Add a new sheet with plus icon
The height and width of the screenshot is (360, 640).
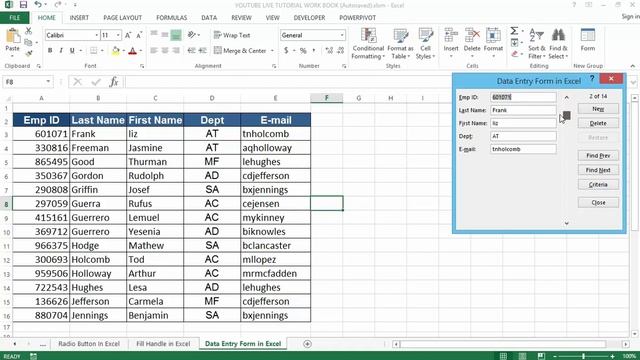point(307,344)
